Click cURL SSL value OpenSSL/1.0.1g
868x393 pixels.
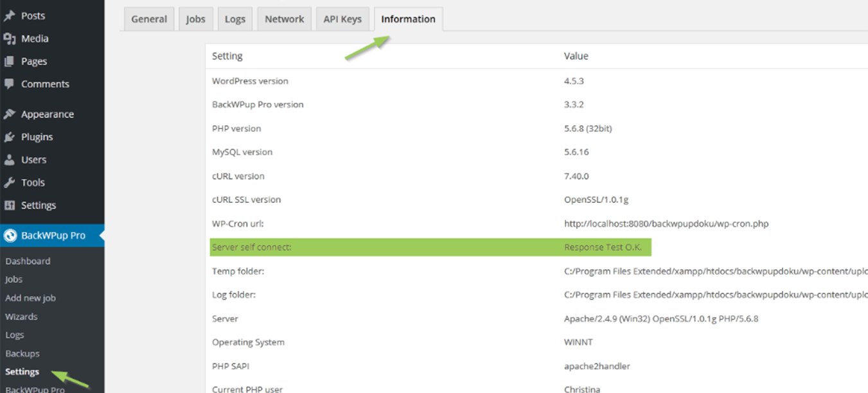(596, 200)
